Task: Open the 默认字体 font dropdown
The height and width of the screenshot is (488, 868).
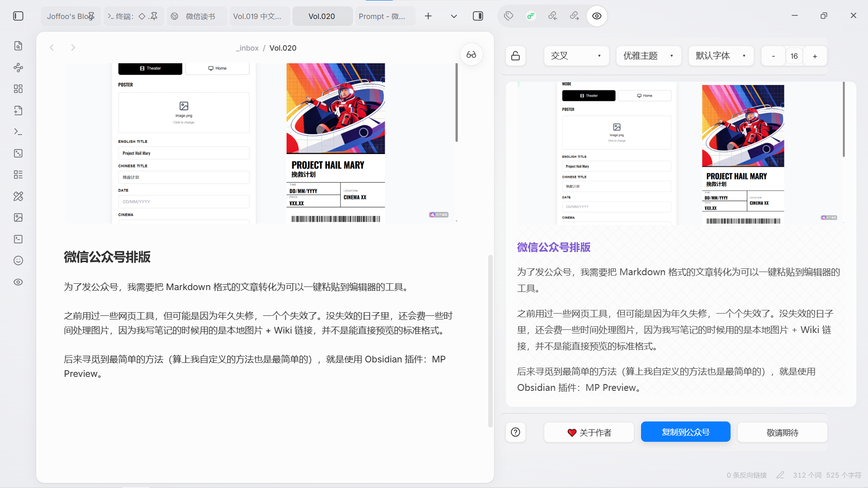Action: pyautogui.click(x=721, y=56)
